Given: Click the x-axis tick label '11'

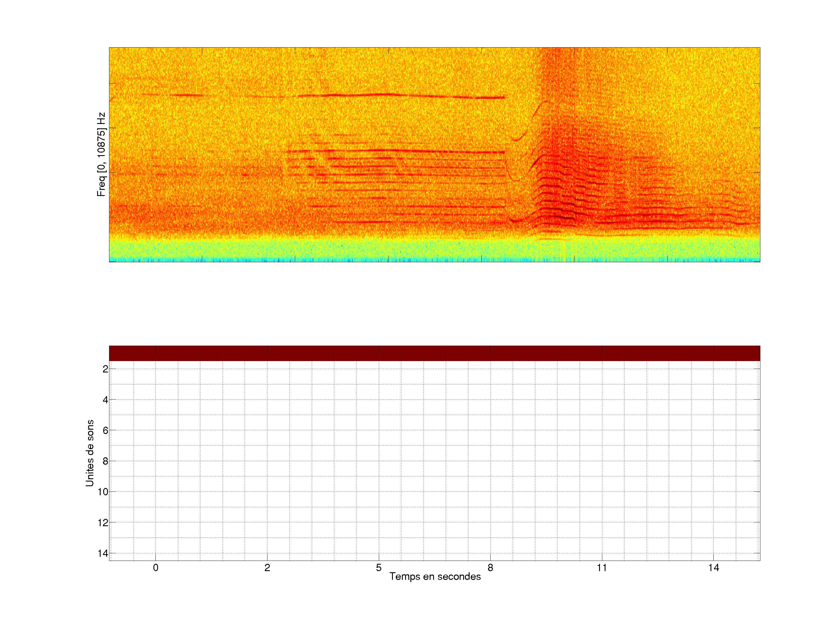Looking at the screenshot, I should [602, 568].
